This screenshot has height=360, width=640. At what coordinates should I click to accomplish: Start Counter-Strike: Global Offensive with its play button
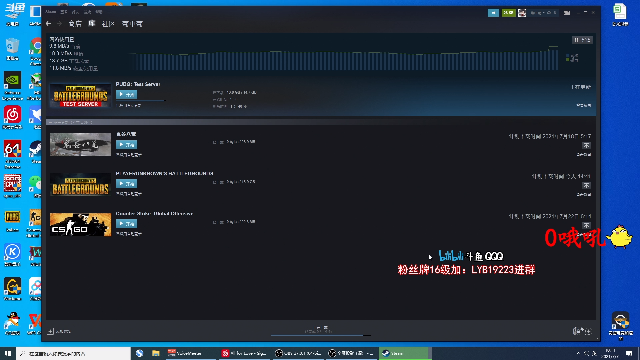(126, 224)
